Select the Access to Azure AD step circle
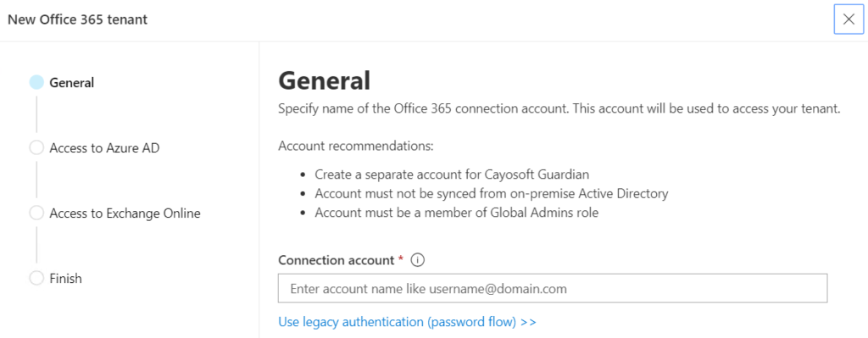The width and height of the screenshot is (868, 338). pos(36,147)
